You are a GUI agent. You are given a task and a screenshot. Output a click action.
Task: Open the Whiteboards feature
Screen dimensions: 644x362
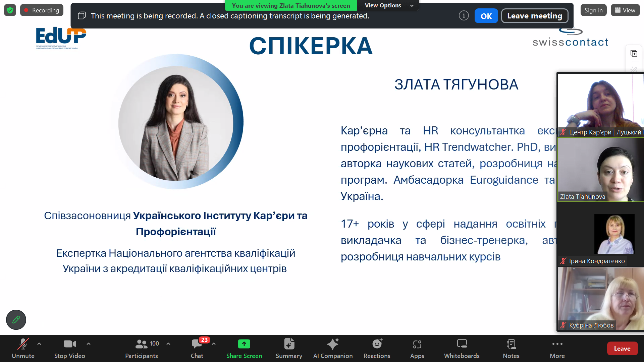[462, 348]
